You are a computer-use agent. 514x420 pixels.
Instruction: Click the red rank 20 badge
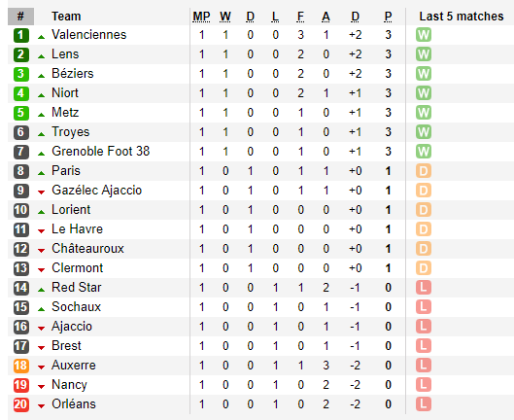pyautogui.click(x=21, y=404)
